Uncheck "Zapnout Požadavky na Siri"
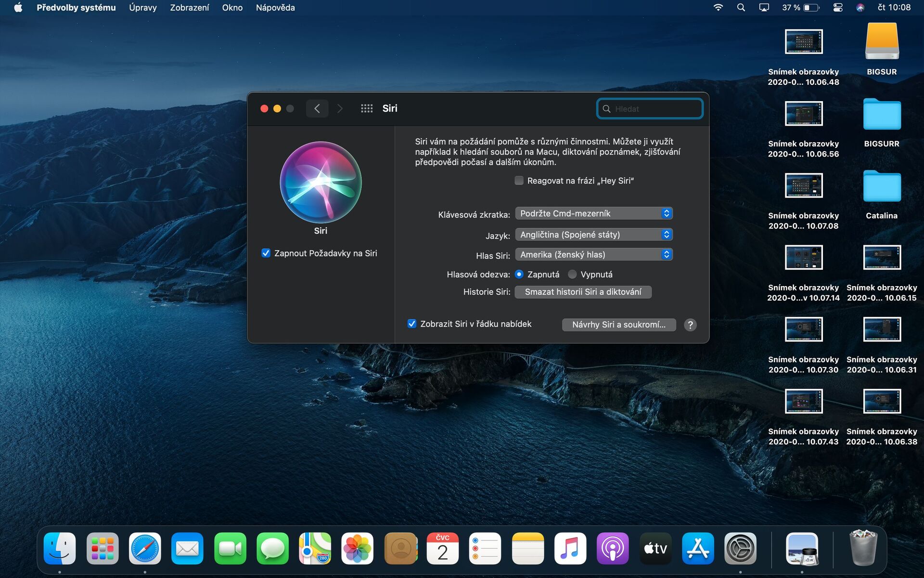This screenshot has height=578, width=924. point(267,252)
